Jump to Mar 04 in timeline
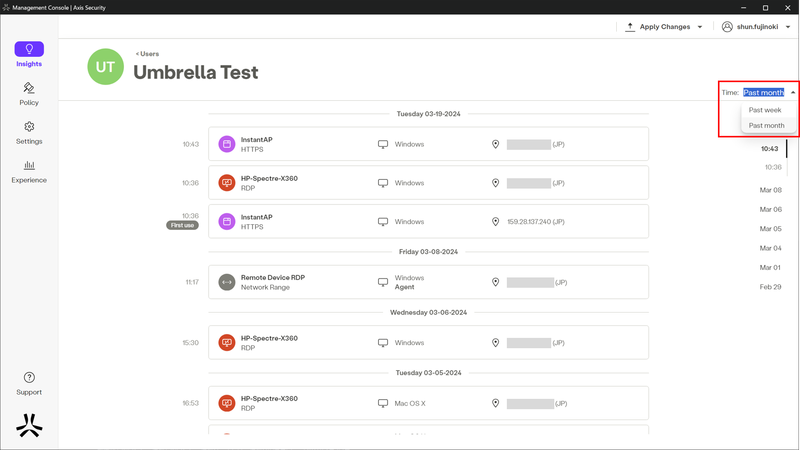The width and height of the screenshot is (800, 450). 770,248
